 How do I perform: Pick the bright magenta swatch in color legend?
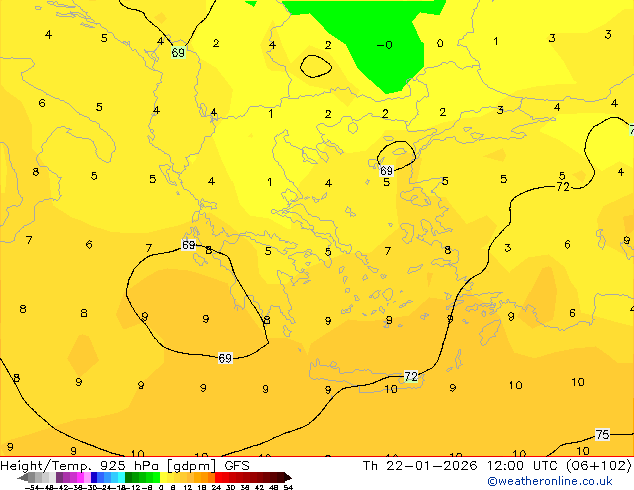pyautogui.click(x=80, y=477)
